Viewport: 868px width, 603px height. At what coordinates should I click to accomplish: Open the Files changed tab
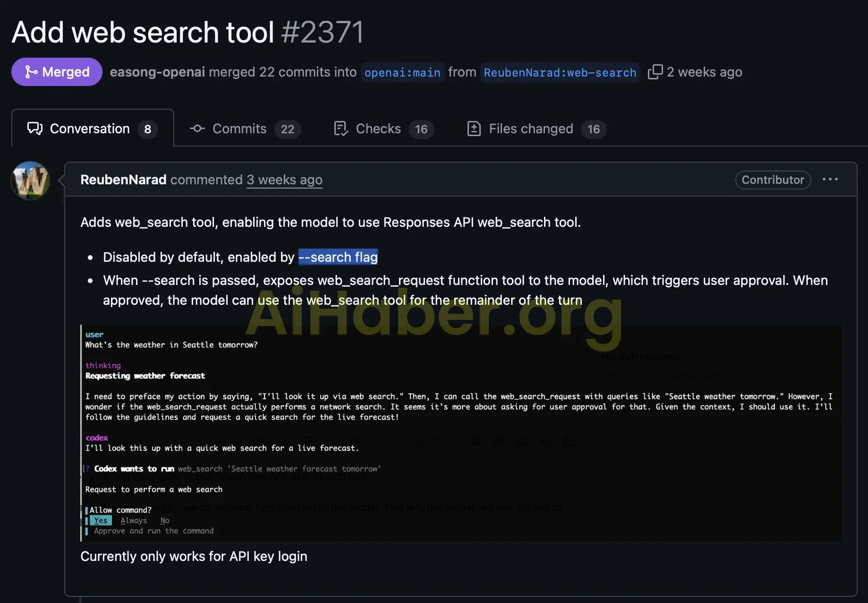[529, 129]
